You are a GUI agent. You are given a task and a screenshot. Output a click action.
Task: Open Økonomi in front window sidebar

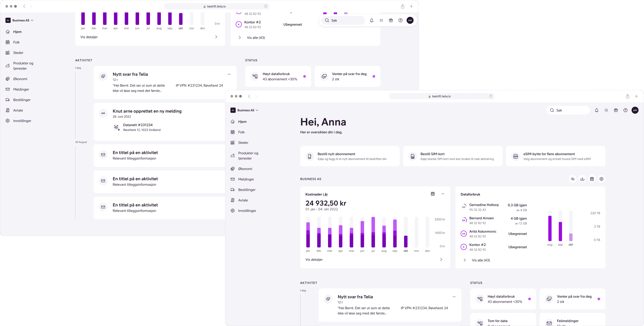tap(245, 169)
